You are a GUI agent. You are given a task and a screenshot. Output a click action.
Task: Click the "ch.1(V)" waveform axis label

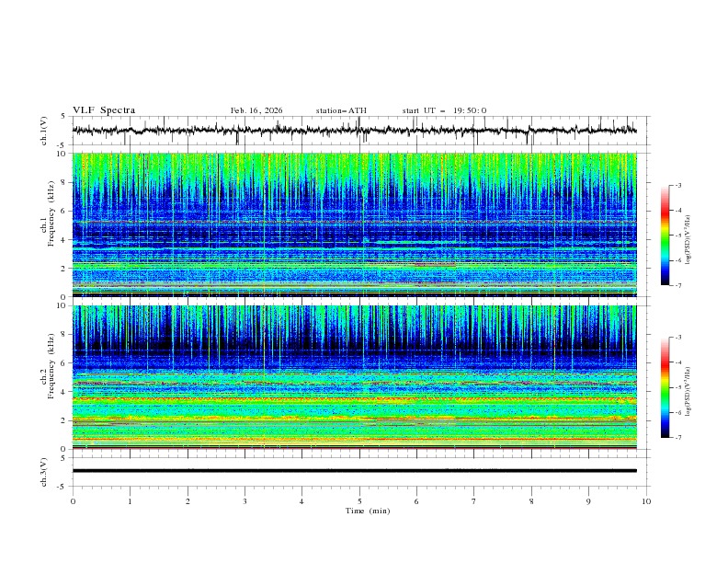(x=44, y=131)
